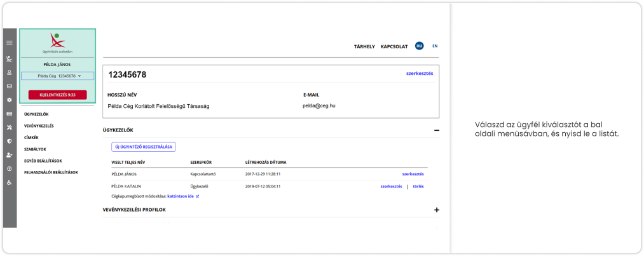Select Egyéb beállítások in left menu
This screenshot has height=256, width=644.
[x=47, y=161]
